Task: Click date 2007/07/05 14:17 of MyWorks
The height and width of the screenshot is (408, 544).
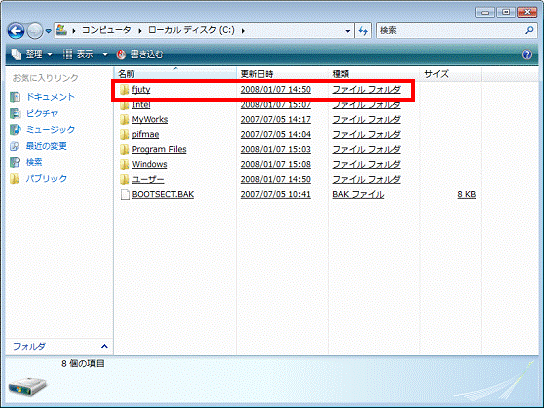Action: point(276,119)
